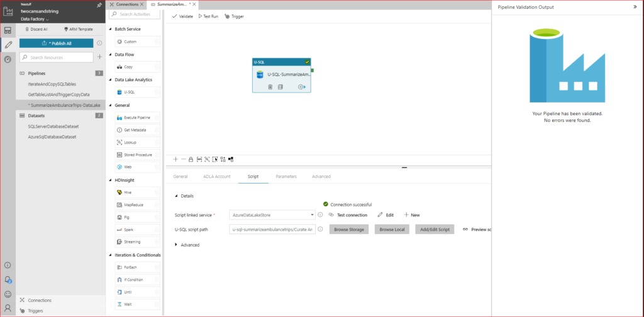Collapse the Pipeline Validation Output panel chevrons
Image resolution: width=644 pixels, height=317 pixels.
(x=635, y=7)
